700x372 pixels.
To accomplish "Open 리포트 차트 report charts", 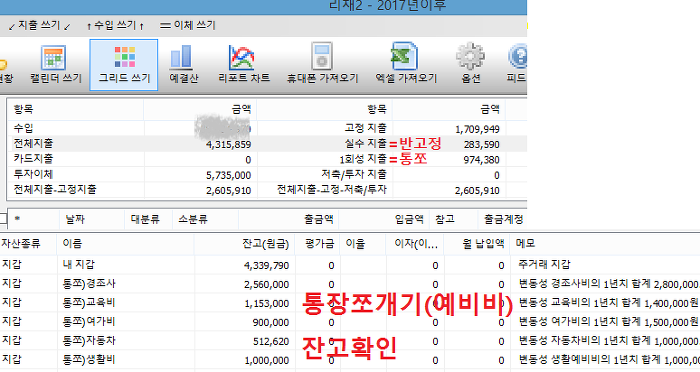I will [244, 65].
